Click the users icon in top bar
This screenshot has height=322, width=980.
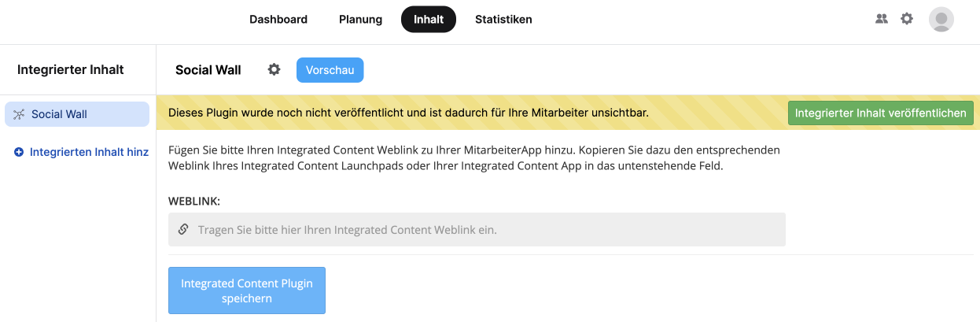(882, 19)
